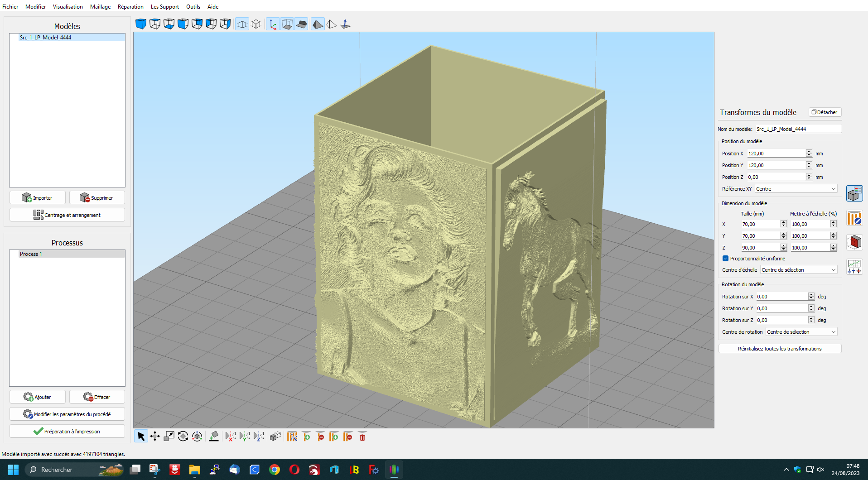Open the Maillage menu

[x=101, y=7]
